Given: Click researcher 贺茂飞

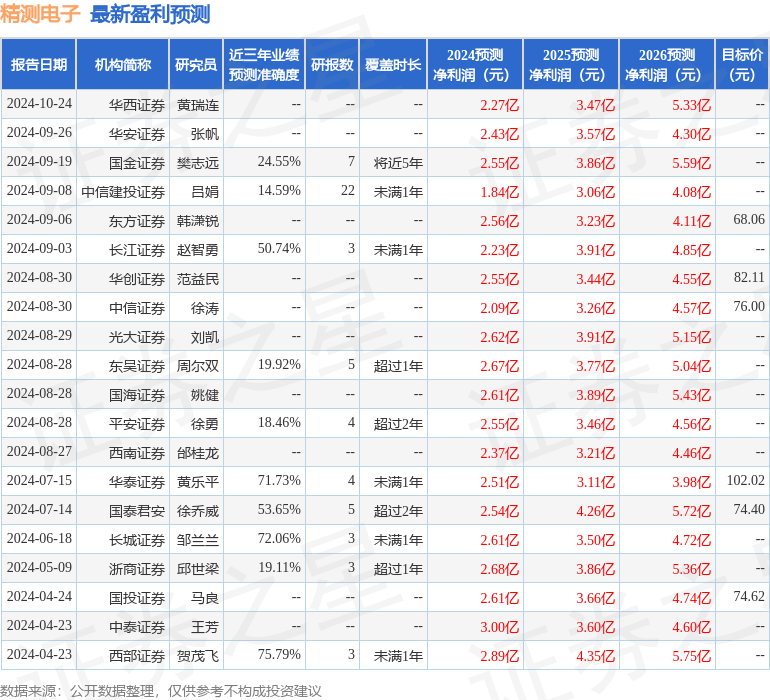Looking at the screenshot, I should pyautogui.click(x=197, y=656).
